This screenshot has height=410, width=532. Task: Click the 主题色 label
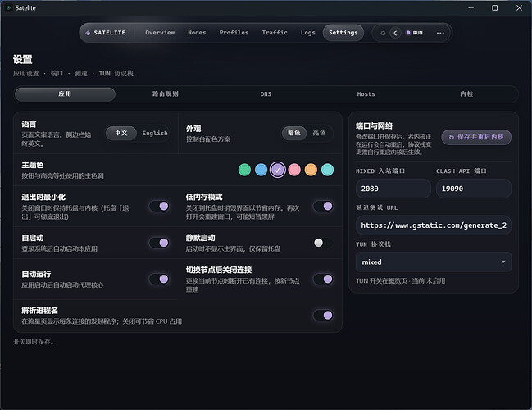pos(33,165)
